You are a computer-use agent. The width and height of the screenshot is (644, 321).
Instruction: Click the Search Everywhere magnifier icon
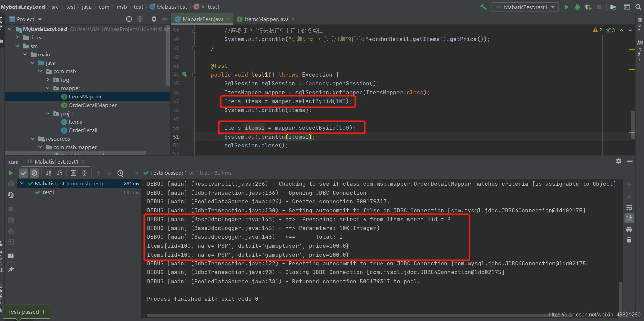[638, 7]
